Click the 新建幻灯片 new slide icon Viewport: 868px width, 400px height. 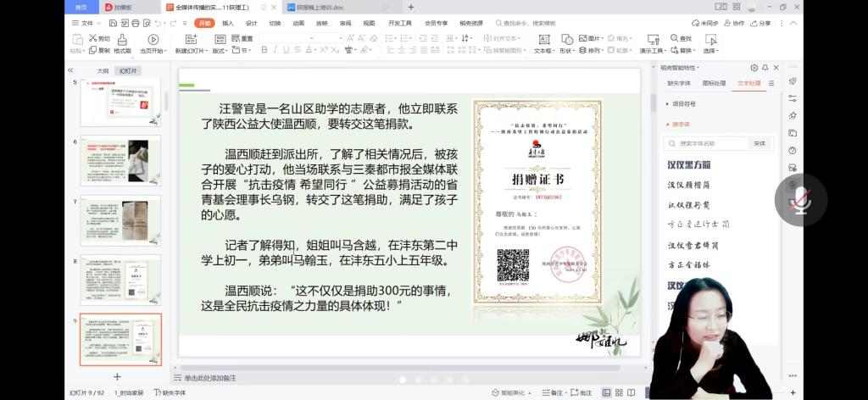(x=190, y=39)
